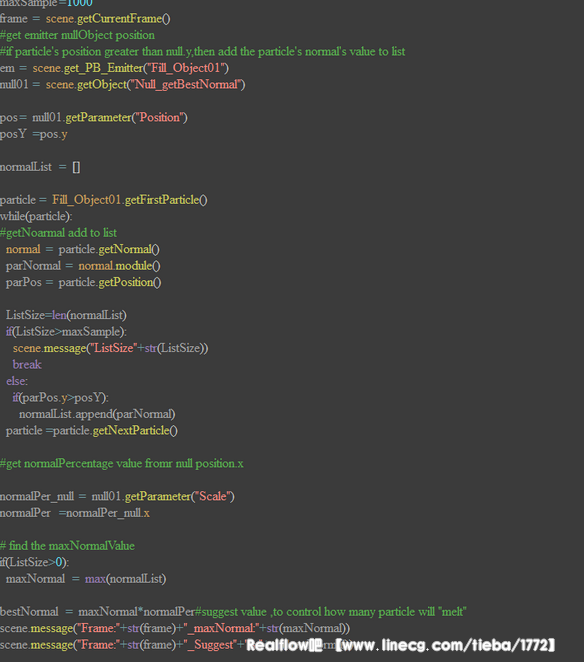Click comment '#get normalPercentage value fromr null position.x'
Viewport: 584px width, 662px height.
tap(122, 464)
